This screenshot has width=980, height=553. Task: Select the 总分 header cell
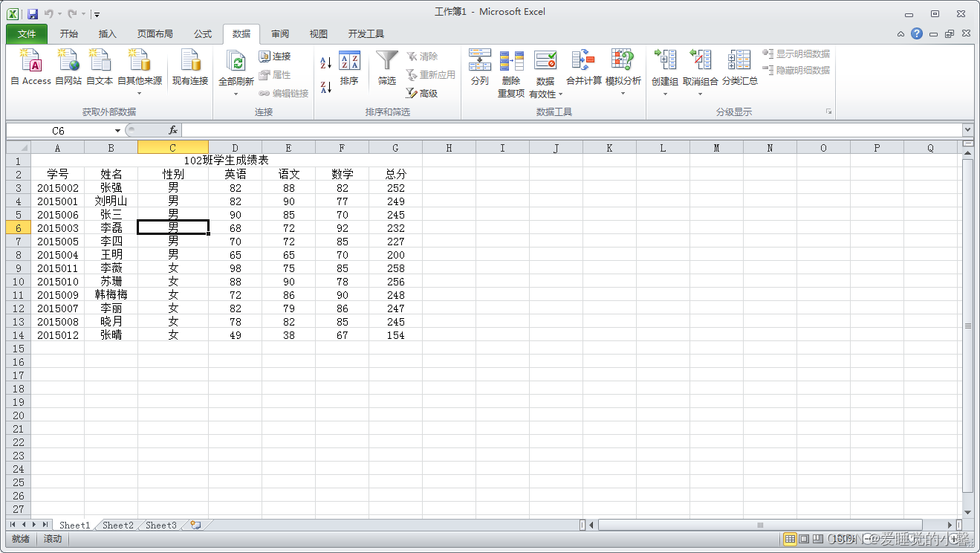click(396, 175)
